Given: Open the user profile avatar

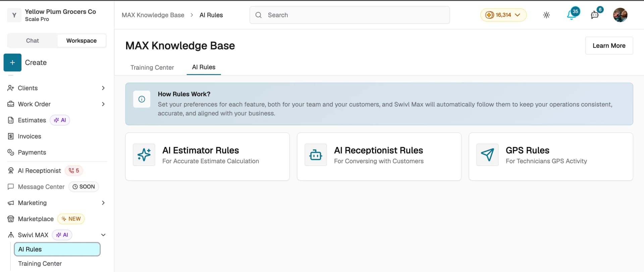Looking at the screenshot, I should coord(620,15).
